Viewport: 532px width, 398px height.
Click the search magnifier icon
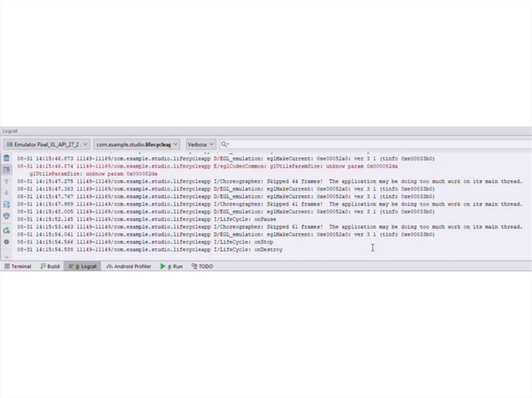click(224, 144)
